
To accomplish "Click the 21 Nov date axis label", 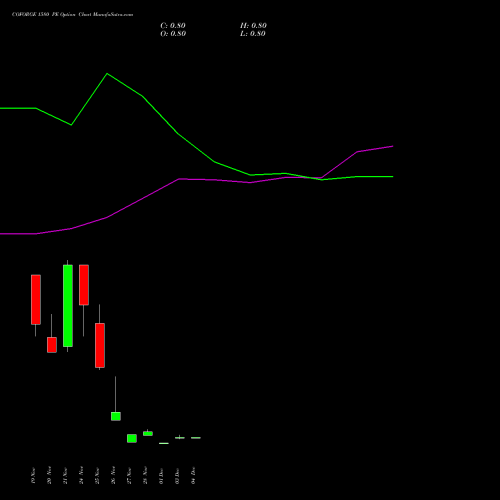I will pyautogui.click(x=65, y=476).
